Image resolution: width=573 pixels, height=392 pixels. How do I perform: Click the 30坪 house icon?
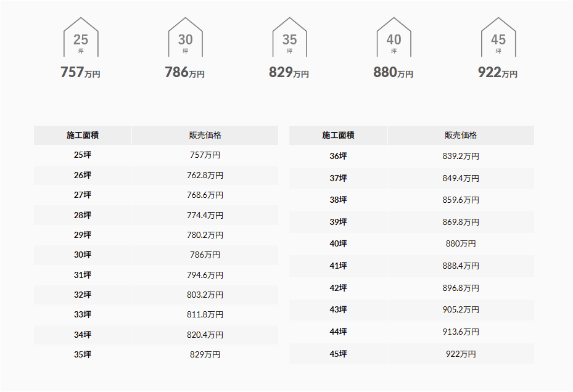click(x=185, y=37)
